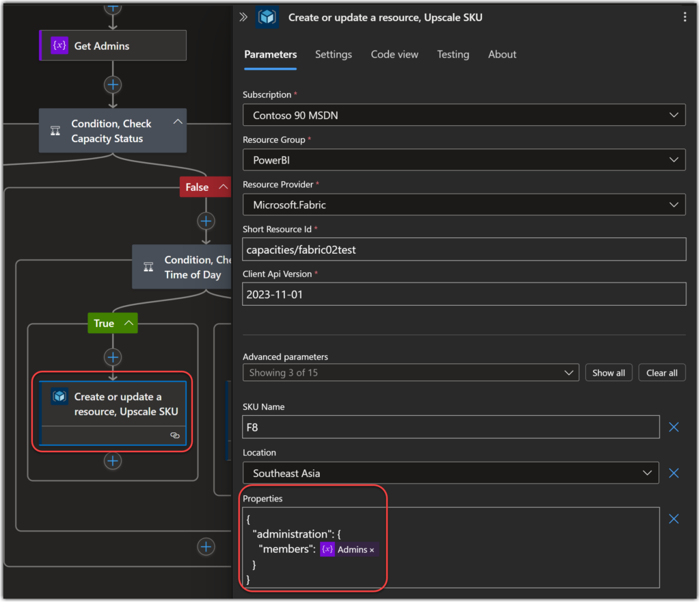Select the Create or update a resource action
The image size is (700, 602).
point(113,413)
